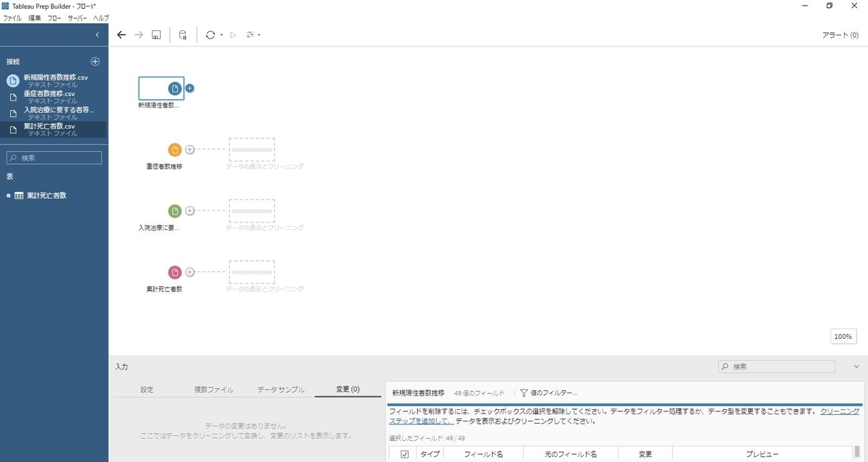Screen dimensions: 868x462
Task: Click plus icon beside 重症者数推移 step
Action: pos(190,150)
